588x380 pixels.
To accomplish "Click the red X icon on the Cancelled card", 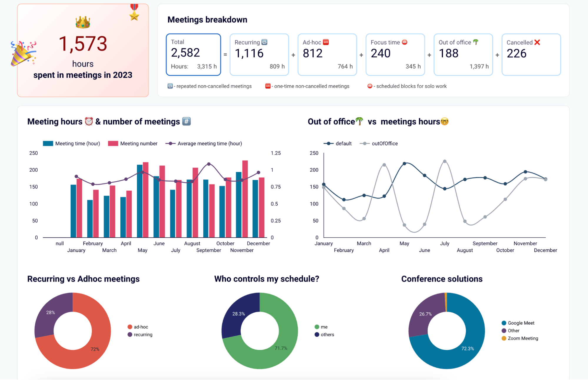I will pos(537,42).
